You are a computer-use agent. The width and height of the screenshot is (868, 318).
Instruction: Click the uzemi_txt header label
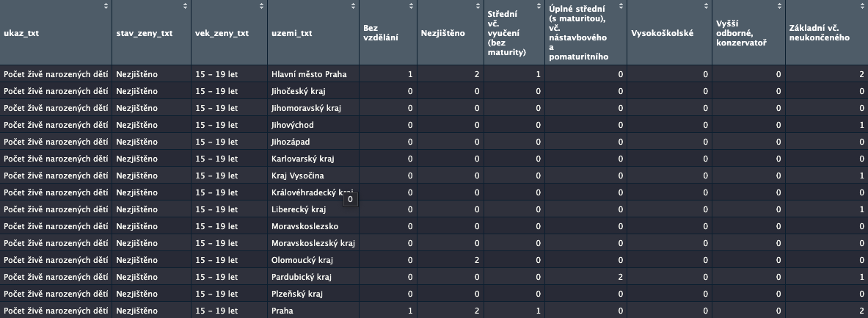pos(291,33)
